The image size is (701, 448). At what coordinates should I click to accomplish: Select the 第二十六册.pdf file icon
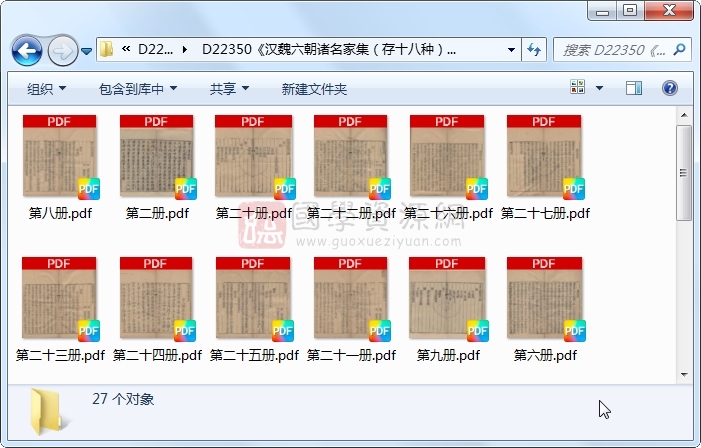pos(448,156)
